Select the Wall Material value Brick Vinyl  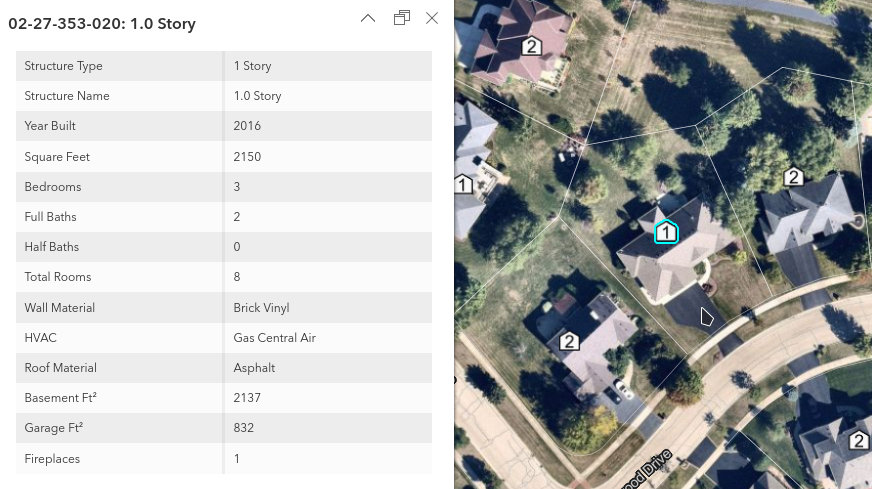(261, 308)
